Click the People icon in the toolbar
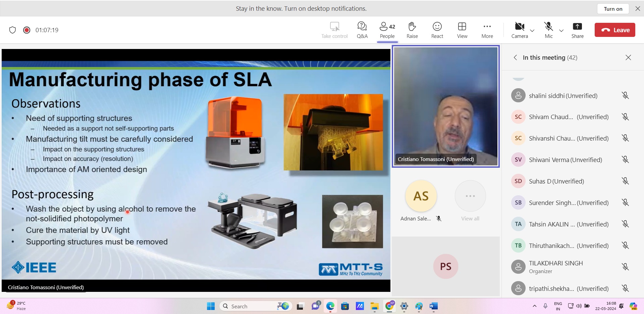644x314 pixels. coord(387,30)
